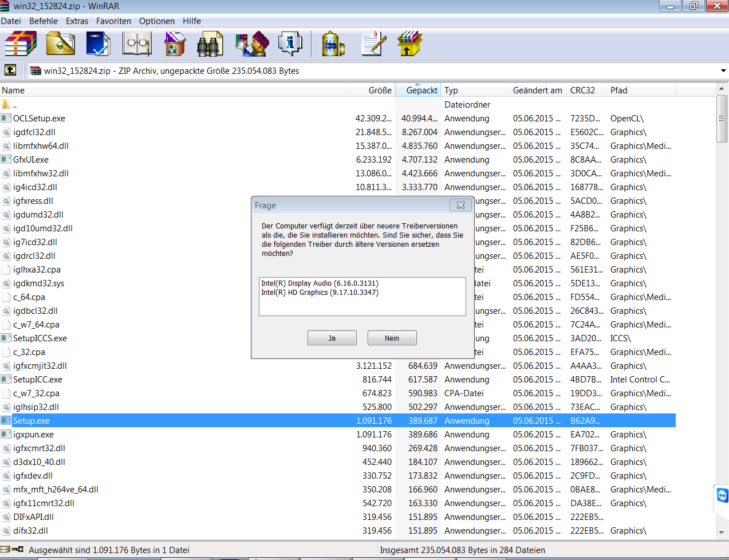This screenshot has height=560, width=729.
Task: Select the d3dx10_40.dll file row
Action: 338,462
